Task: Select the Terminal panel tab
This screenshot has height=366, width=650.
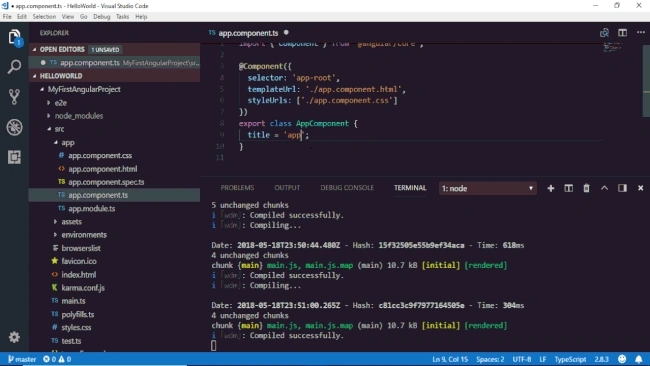Action: pos(410,188)
